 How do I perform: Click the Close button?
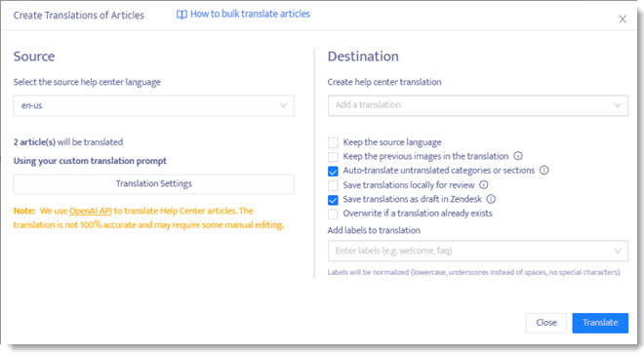[x=545, y=323]
